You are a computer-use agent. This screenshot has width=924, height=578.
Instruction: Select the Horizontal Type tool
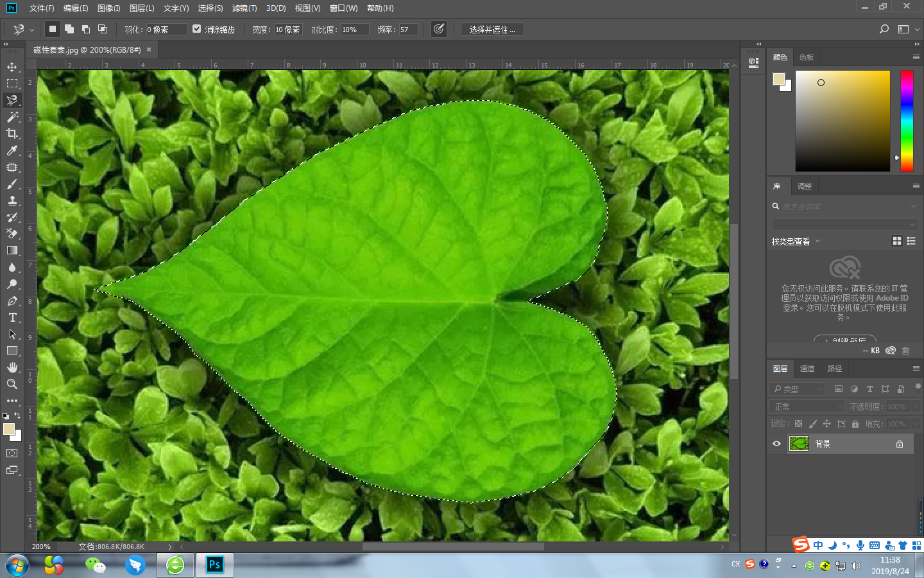[x=13, y=317]
